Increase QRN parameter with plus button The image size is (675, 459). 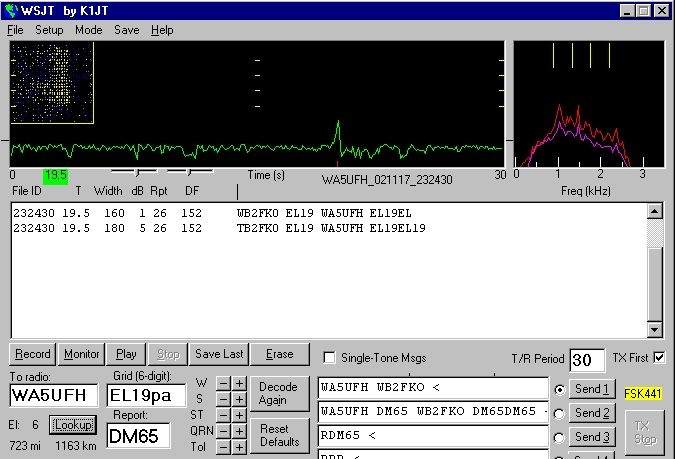coord(239,431)
